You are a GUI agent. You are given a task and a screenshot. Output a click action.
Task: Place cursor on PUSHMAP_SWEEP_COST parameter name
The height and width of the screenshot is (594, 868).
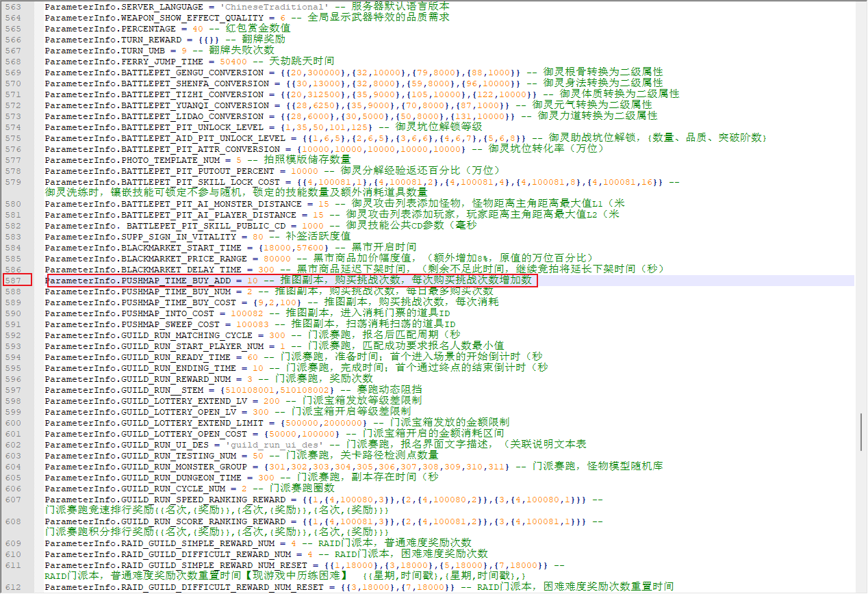pyautogui.click(x=170, y=324)
